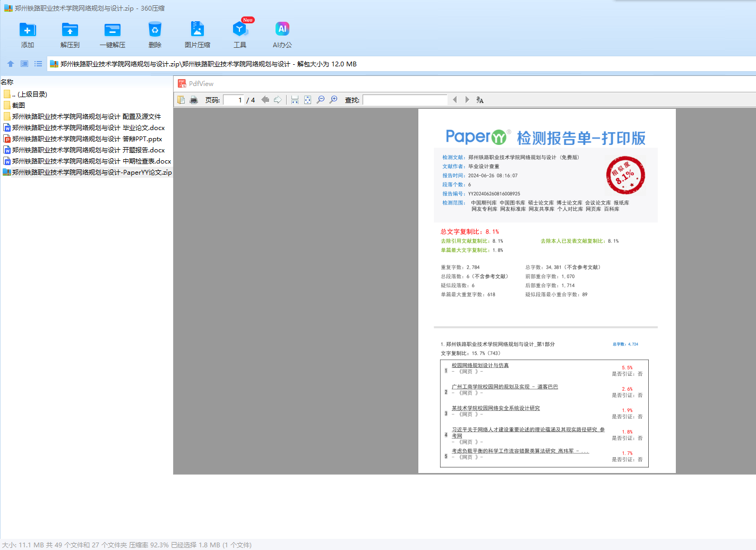Zoom in with the plus magnifier icon
This screenshot has width=756, height=550.
[x=333, y=100]
